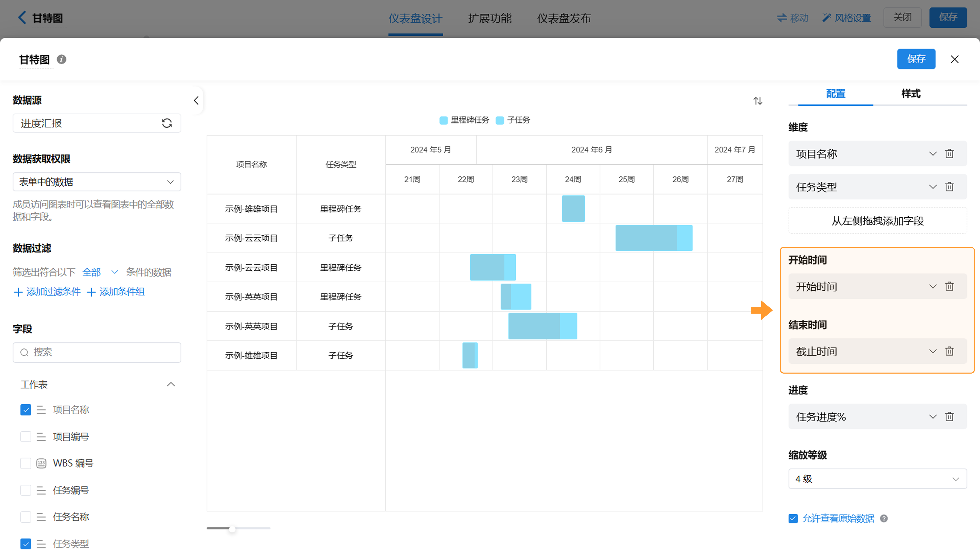The height and width of the screenshot is (551, 980).
Task: Switch to the 配置 tab
Action: (836, 94)
